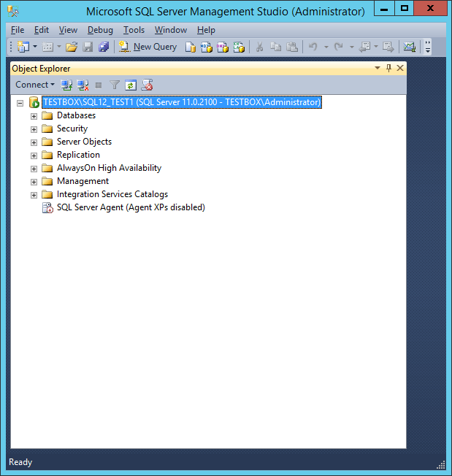The image size is (452, 476).
Task: Close the Object Explorer panel
Action: pos(400,68)
